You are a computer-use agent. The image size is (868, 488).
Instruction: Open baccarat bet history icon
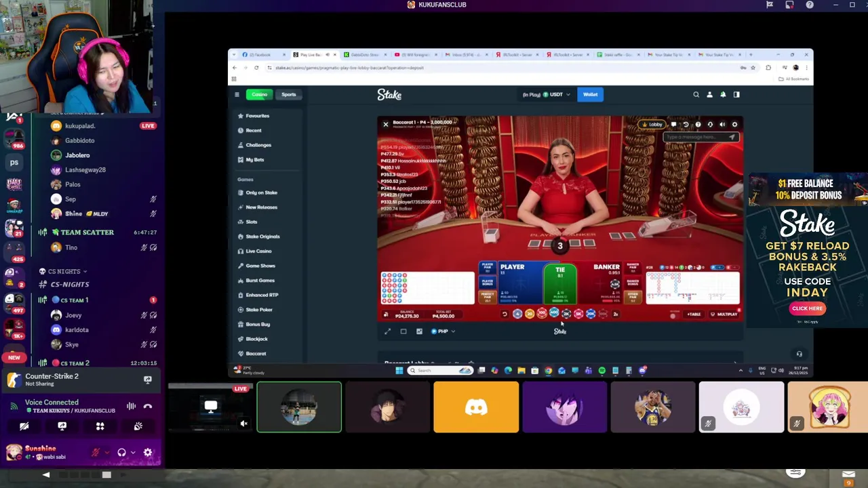click(686, 125)
